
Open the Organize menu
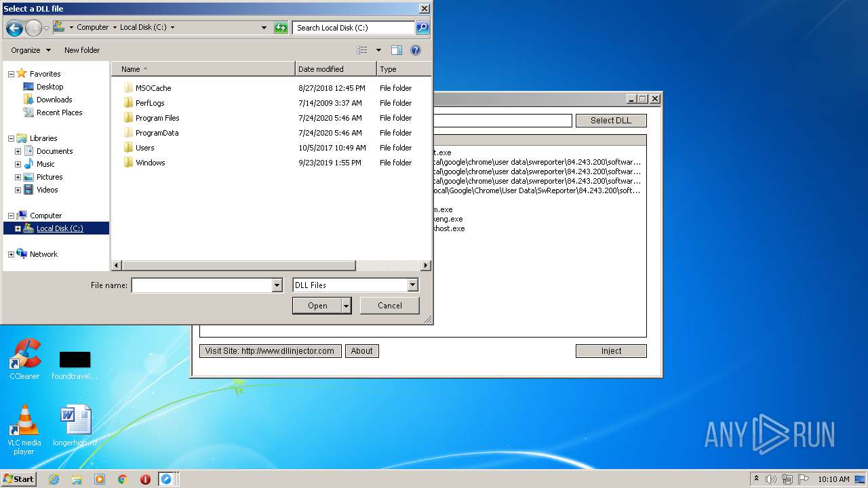[x=31, y=50]
